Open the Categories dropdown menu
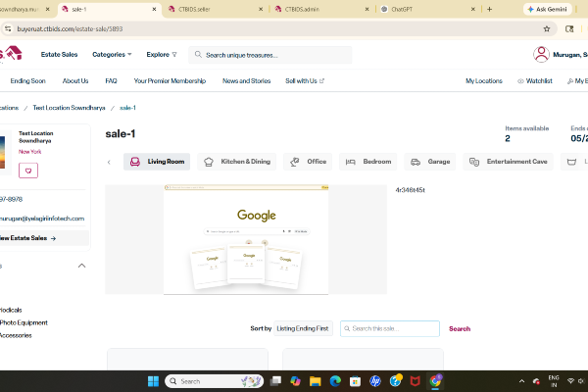The height and width of the screenshot is (392, 588). [112, 55]
